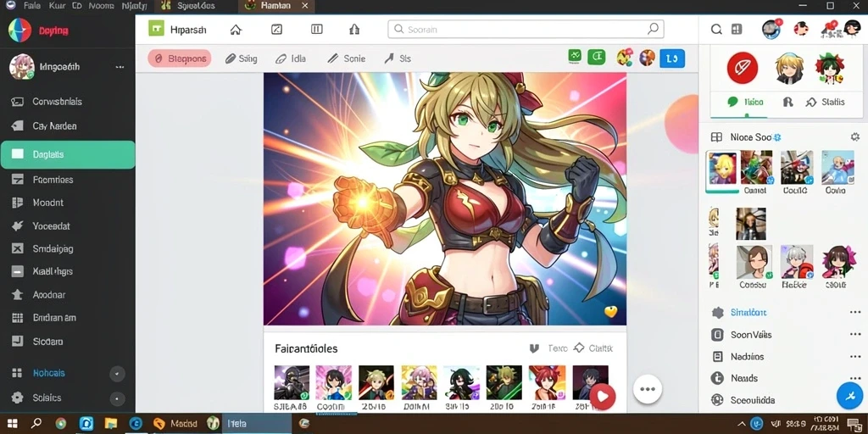
Task: Open the SoonVaks link in right panel
Action: pyautogui.click(x=751, y=335)
